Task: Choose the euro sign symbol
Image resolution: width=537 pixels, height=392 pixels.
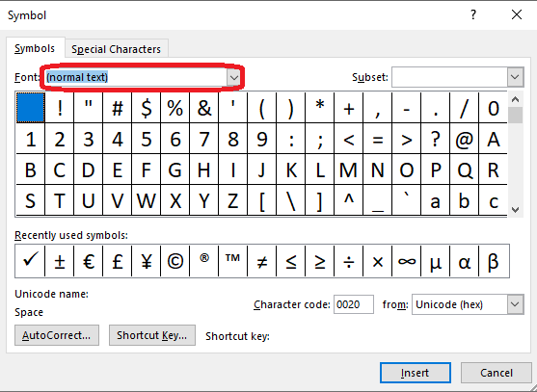Action: coord(89,261)
